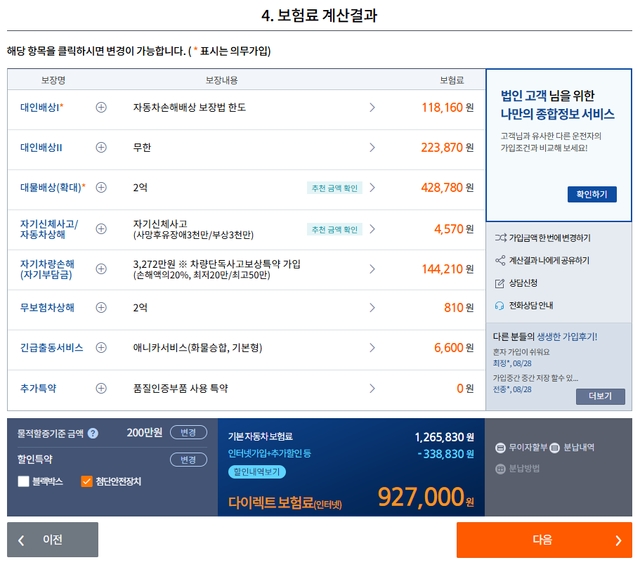640x563 pixels.
Task: Click the 확인하기 button
Action: tap(592, 194)
